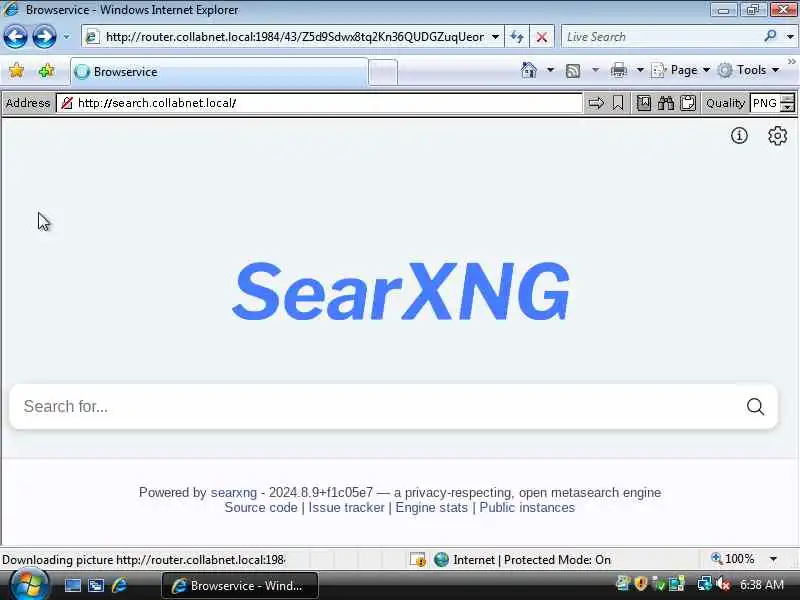
Task: Open a new blank tab
Action: (x=383, y=72)
